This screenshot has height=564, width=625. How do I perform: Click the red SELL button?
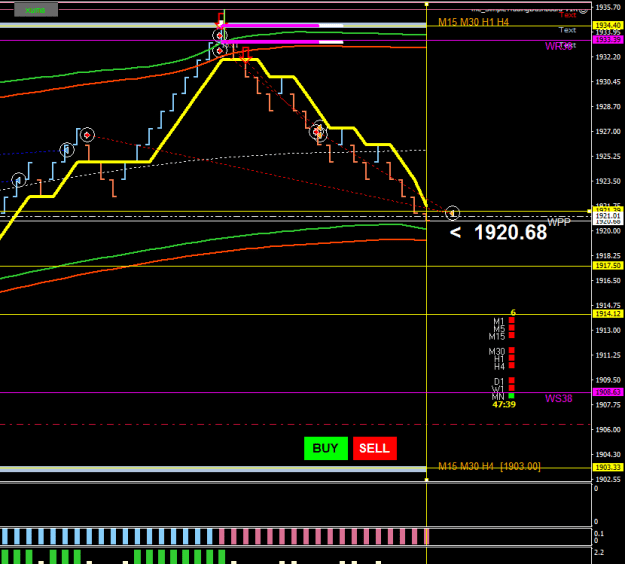pos(375,448)
